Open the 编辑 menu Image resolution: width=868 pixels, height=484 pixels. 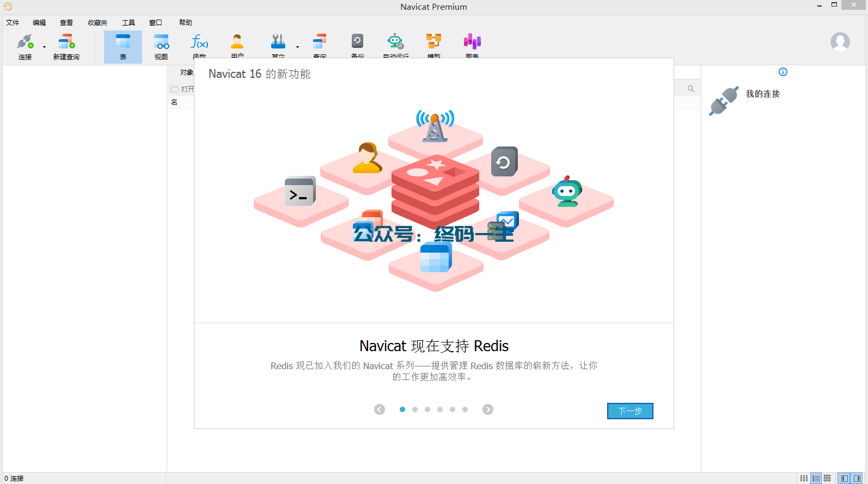[x=39, y=22]
